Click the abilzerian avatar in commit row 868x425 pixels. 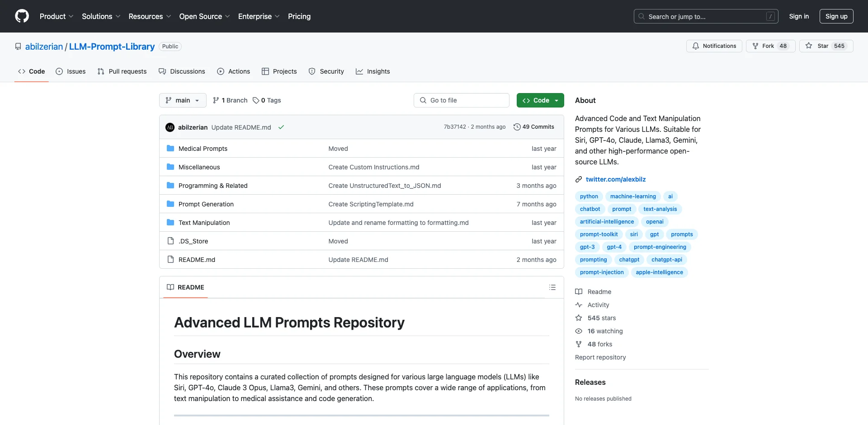[x=170, y=127]
